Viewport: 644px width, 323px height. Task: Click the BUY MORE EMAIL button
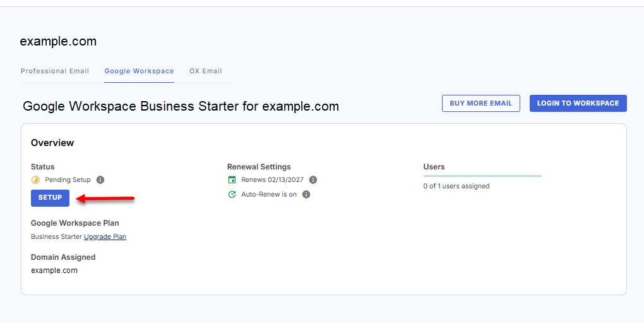point(481,103)
